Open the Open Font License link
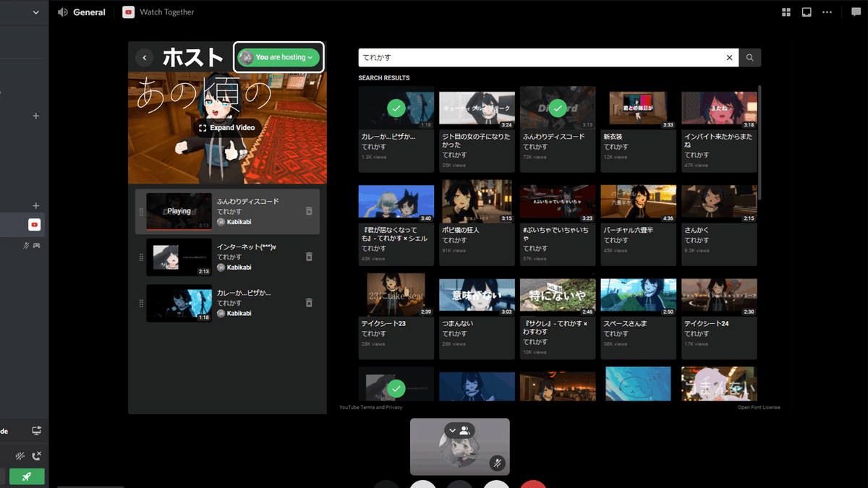Screen dimensions: 868x488 pos(759,407)
